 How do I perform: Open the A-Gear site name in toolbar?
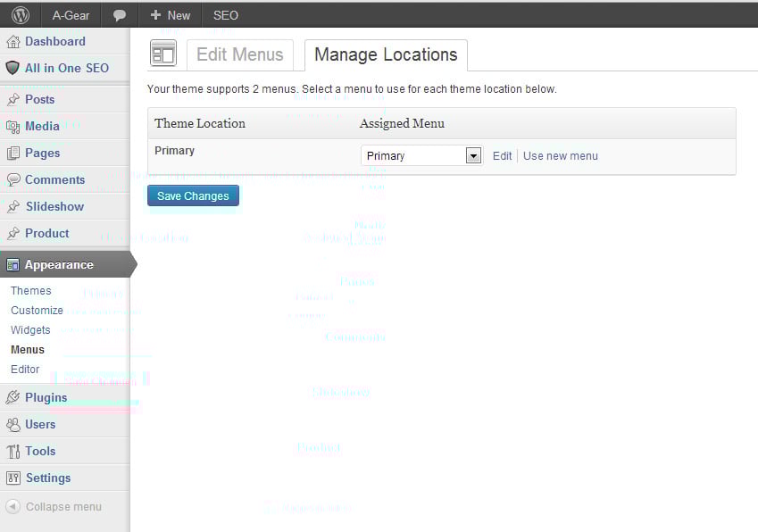pos(71,15)
